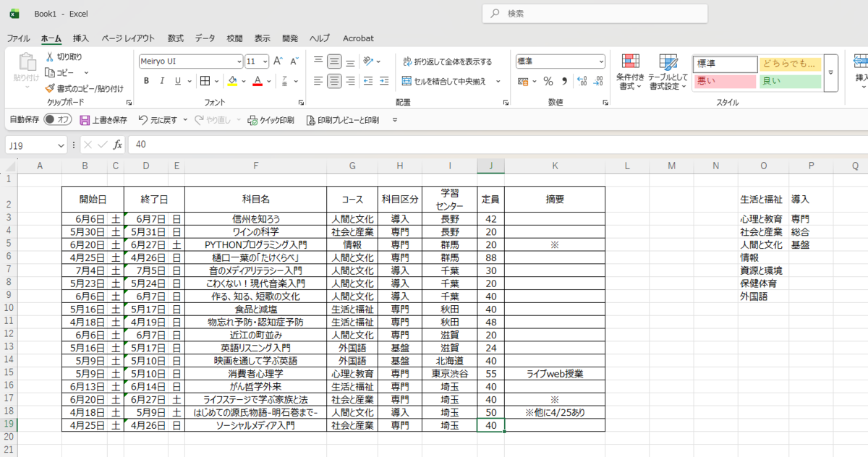Open the Meiryo UI font name dropdown
Image resolution: width=868 pixels, height=457 pixels.
[239, 61]
